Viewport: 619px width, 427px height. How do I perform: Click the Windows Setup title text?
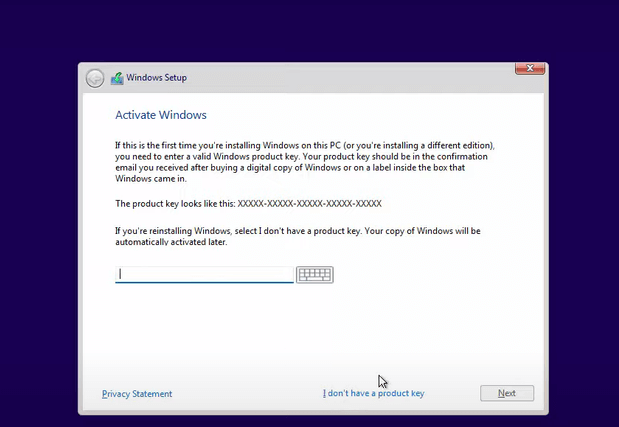point(156,78)
